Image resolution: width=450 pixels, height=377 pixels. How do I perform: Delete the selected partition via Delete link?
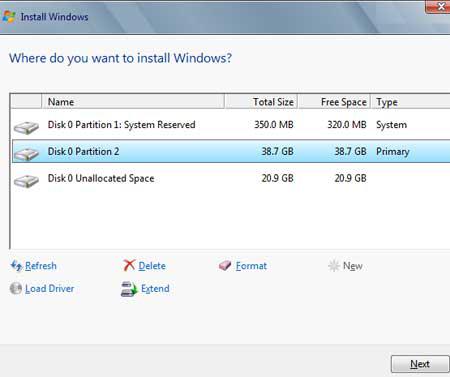[x=152, y=266]
